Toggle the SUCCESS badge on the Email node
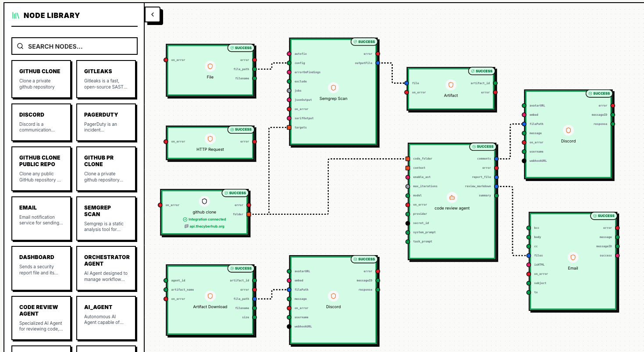Viewport: 644px width, 352px height. click(x=604, y=216)
